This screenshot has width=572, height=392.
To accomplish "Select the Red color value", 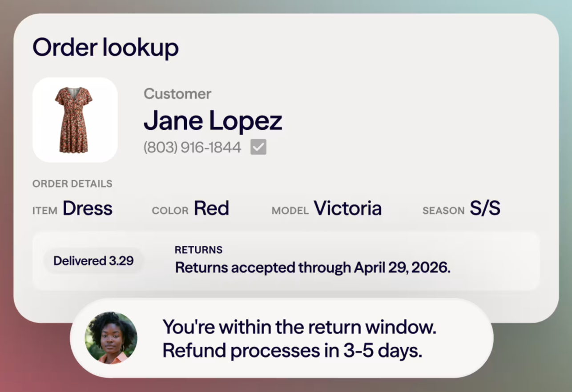I will [x=212, y=208].
